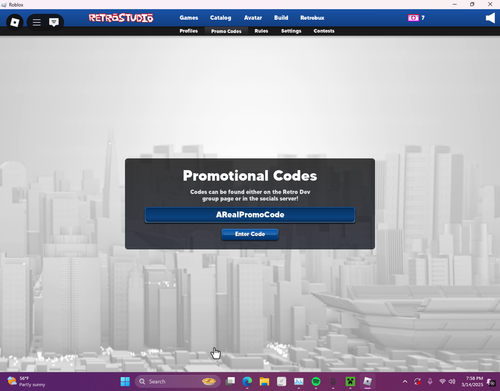Open Task View in the taskbar
The image size is (500, 391).
230,381
